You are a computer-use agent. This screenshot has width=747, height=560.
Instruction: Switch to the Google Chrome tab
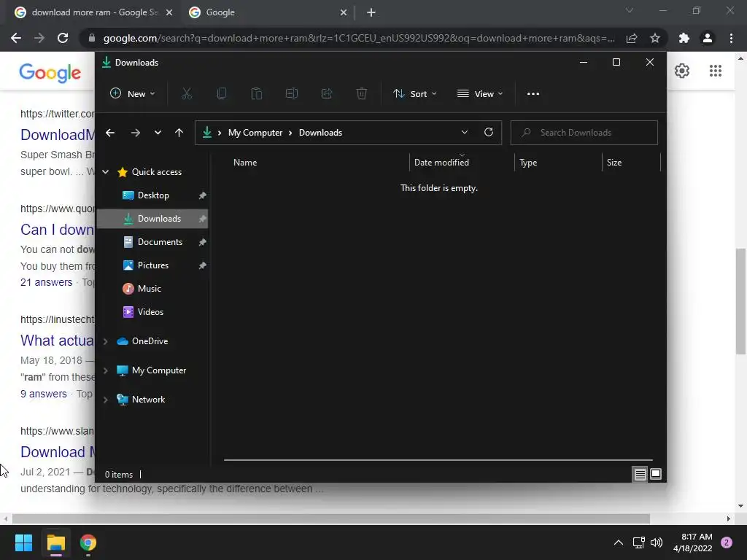click(268, 12)
